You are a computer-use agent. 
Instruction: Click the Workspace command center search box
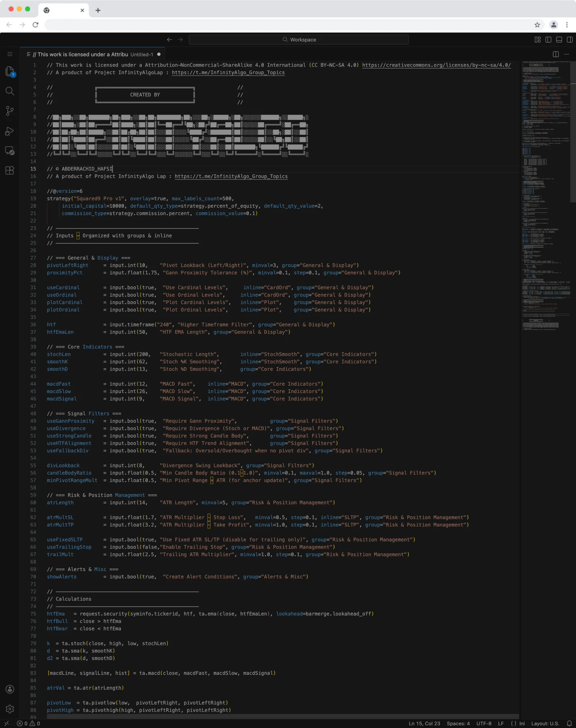click(x=298, y=40)
